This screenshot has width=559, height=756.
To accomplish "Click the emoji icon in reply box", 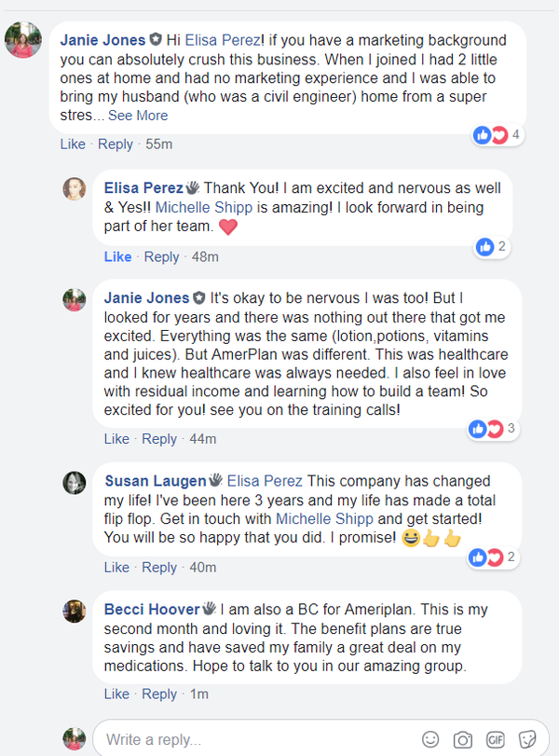I will point(430,739).
